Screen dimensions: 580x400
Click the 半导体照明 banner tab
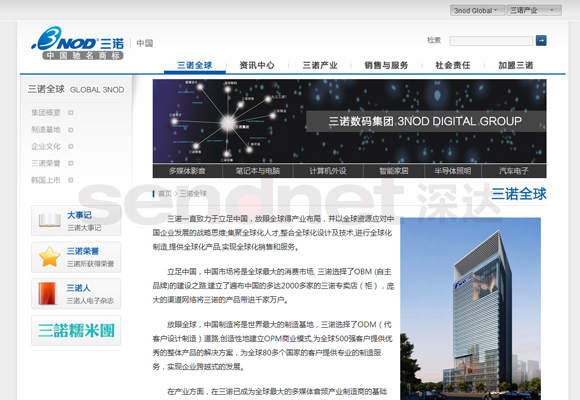click(453, 171)
